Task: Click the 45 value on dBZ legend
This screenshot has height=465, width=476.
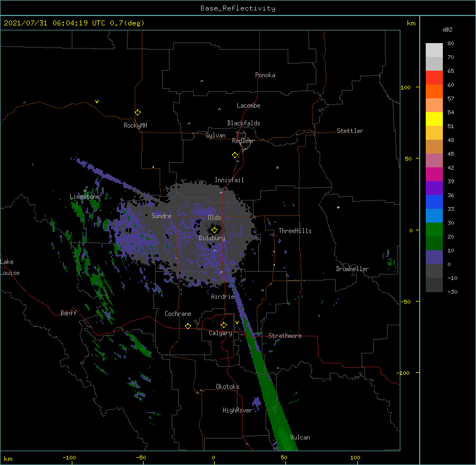Action: tap(451, 154)
